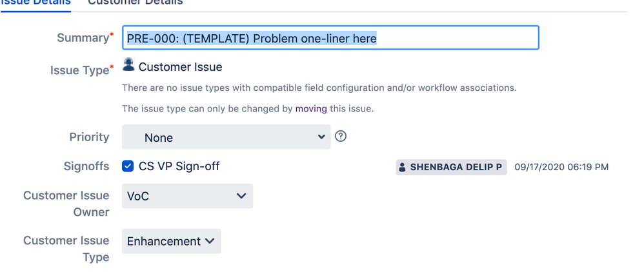Follow the moving link to change the issue type

click(311, 109)
